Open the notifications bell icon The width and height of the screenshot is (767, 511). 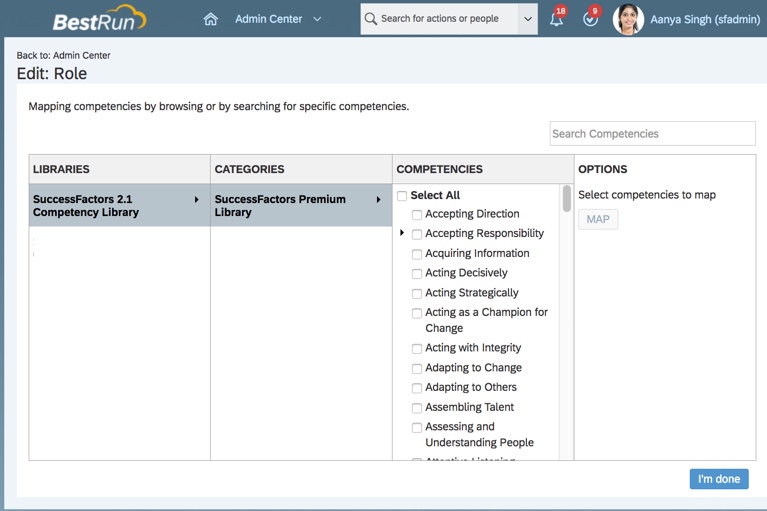(556, 19)
